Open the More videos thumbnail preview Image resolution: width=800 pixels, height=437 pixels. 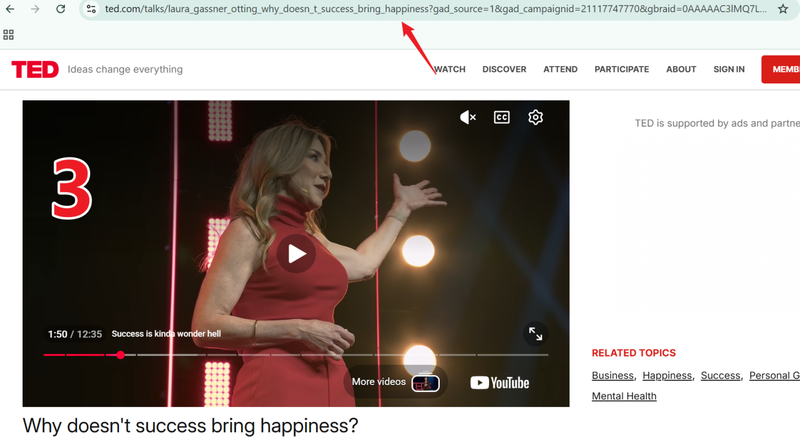pyautogui.click(x=426, y=383)
